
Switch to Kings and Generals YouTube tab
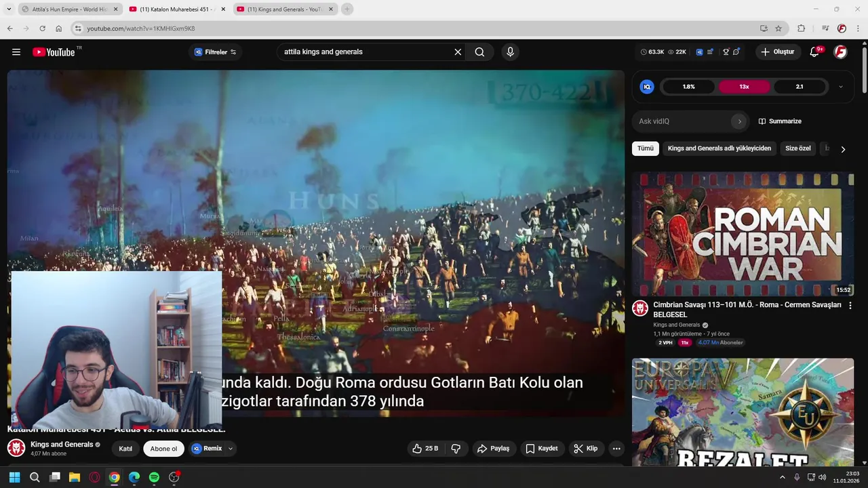285,9
